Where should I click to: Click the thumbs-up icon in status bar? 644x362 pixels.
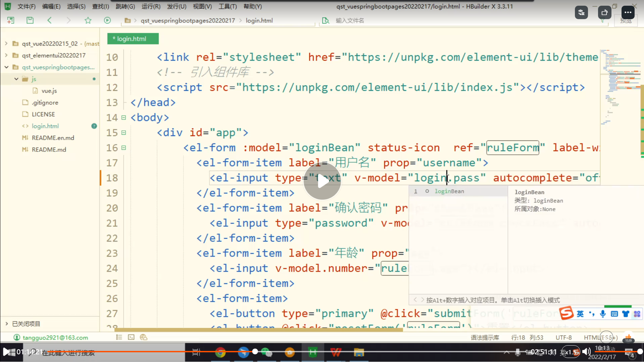[629, 337]
